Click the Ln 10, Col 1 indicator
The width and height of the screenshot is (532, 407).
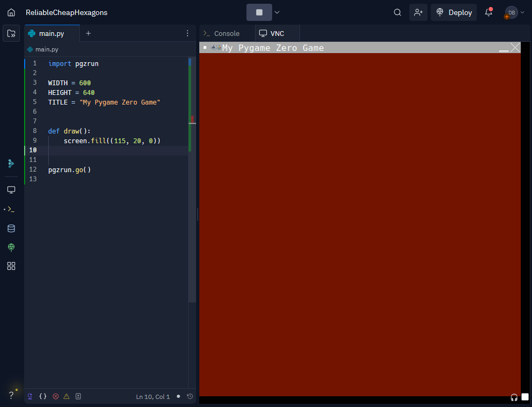[x=153, y=396]
